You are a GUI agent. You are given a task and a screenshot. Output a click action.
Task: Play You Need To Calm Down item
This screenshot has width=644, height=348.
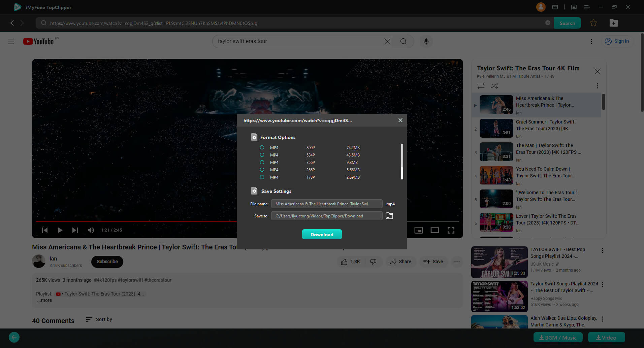tap(536, 176)
